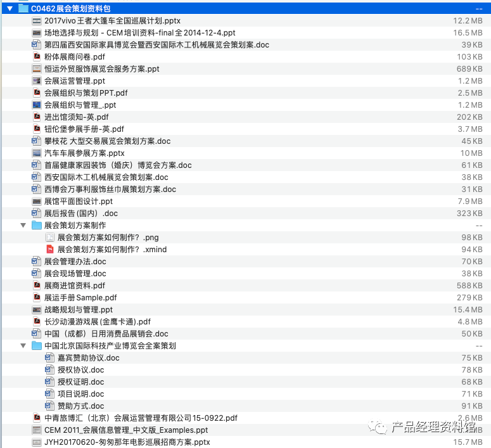The image size is (491, 448).
Task: Click the Word icon of 西安国际木工机械展览会策划案.doc
Action: click(x=36, y=177)
